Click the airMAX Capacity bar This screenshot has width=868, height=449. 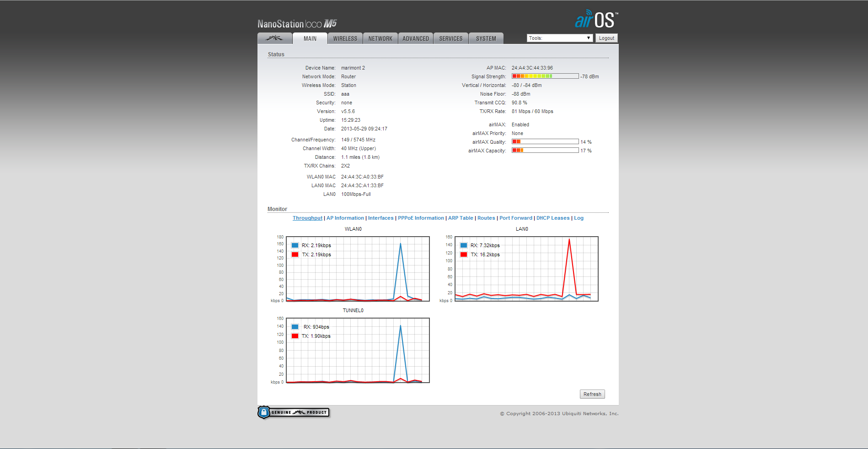click(545, 150)
